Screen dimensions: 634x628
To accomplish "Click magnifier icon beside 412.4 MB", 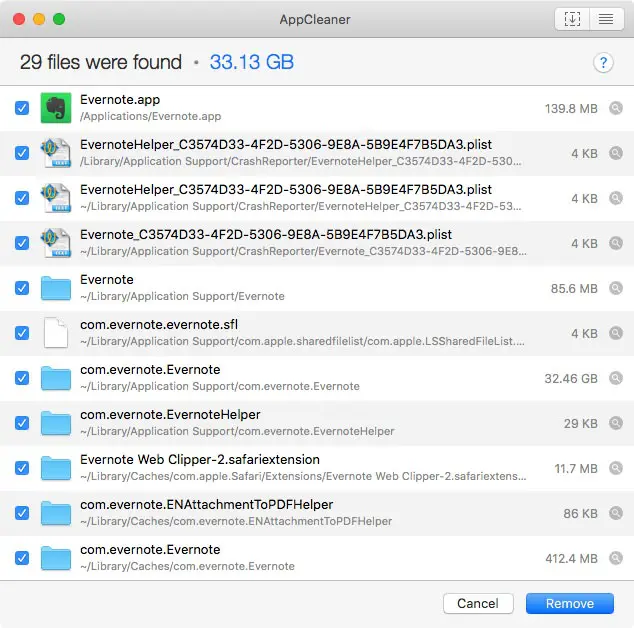I will tap(616, 558).
